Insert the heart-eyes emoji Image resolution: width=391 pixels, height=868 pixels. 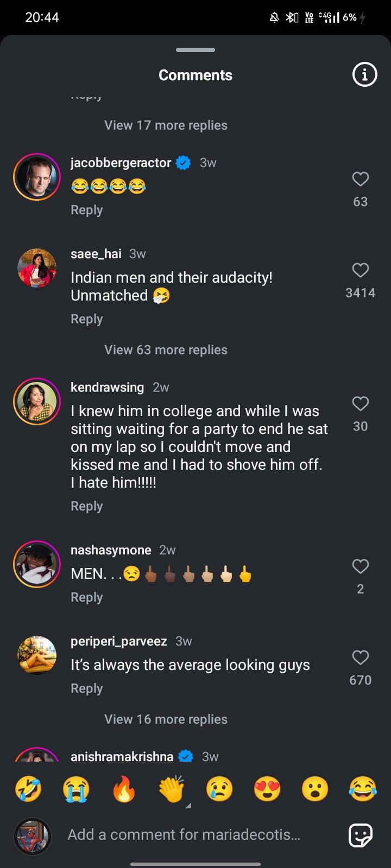(267, 789)
